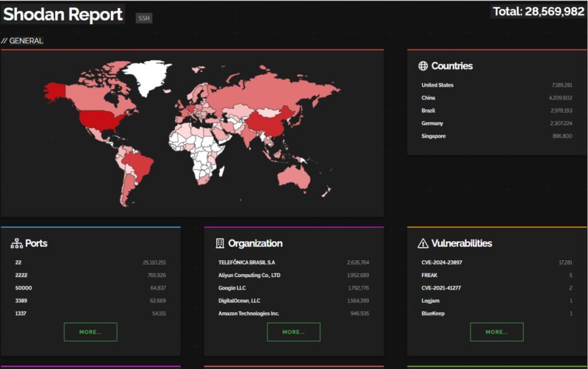Screen dimensions: 588x369
Task: Select Singapore in Countries list
Action: coord(434,136)
